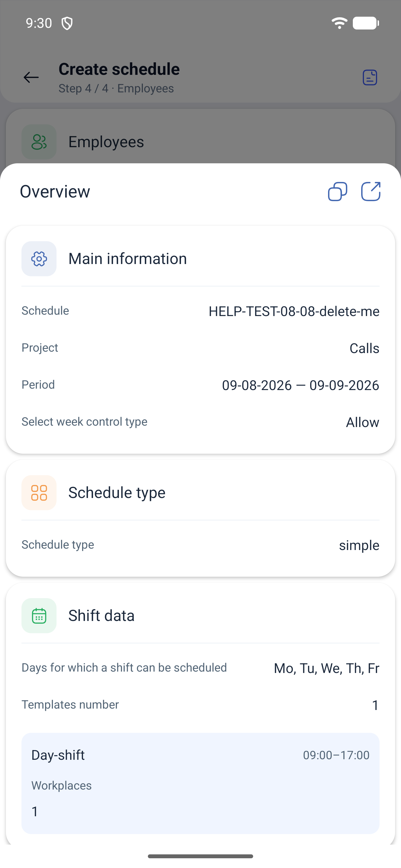Tap the shield icon in status bar
Viewport: 401px width, 868px height.
pyautogui.click(x=67, y=23)
